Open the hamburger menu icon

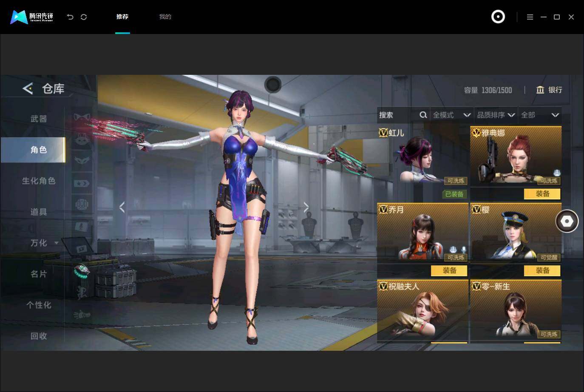[530, 17]
